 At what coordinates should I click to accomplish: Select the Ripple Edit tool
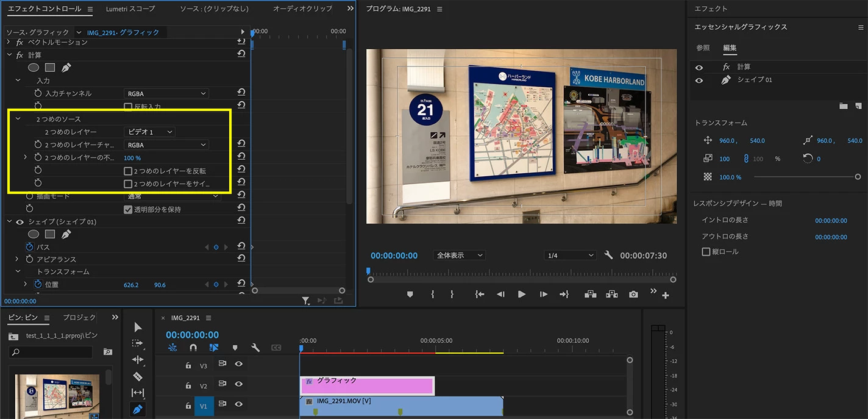pyautogui.click(x=138, y=360)
